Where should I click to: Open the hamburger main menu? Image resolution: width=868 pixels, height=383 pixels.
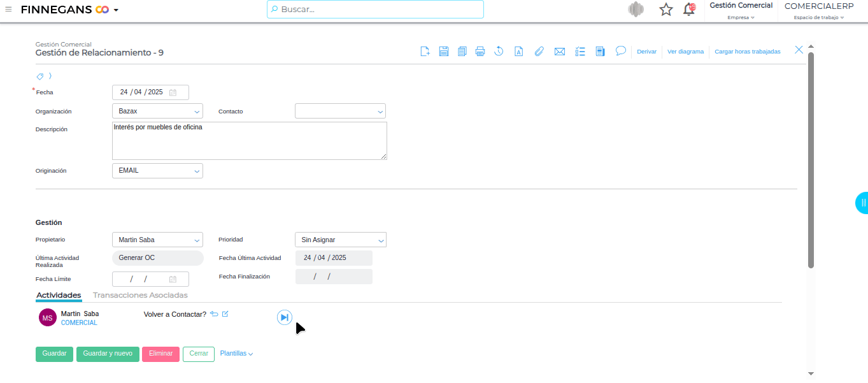click(8, 10)
